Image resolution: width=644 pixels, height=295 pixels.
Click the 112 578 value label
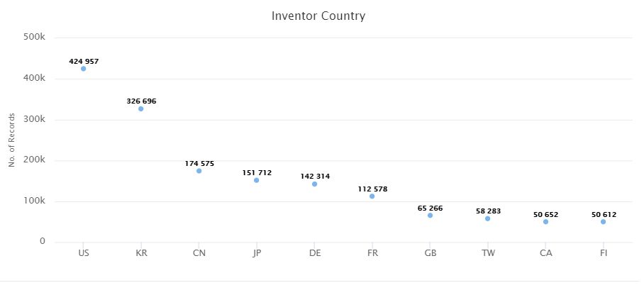point(372,189)
